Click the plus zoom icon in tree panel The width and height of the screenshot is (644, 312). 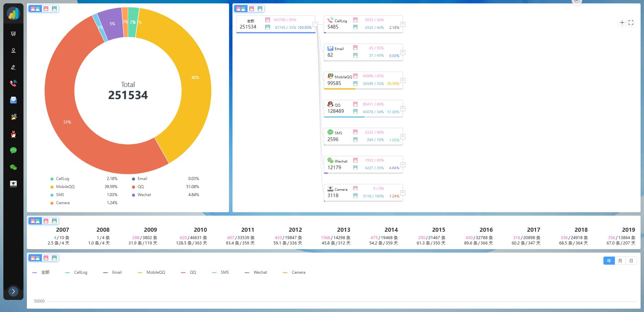pyautogui.click(x=622, y=23)
